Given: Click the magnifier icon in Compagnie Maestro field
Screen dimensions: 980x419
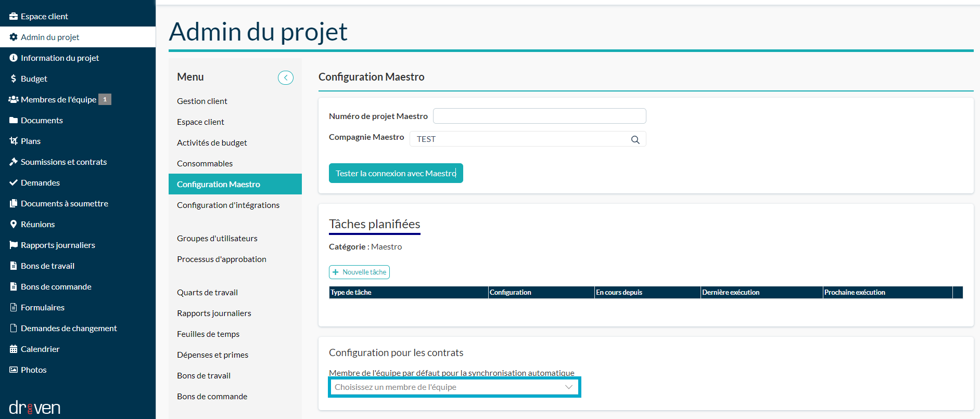Looking at the screenshot, I should point(635,139).
